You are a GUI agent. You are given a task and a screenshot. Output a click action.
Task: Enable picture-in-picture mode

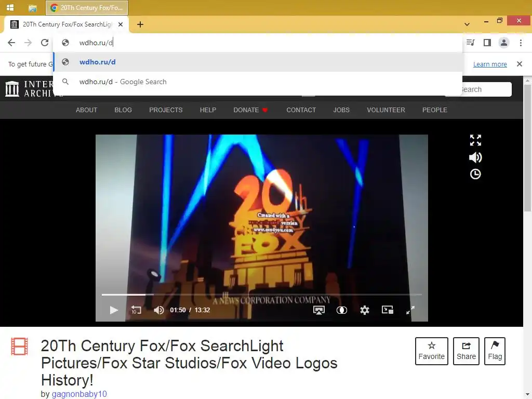click(x=388, y=310)
